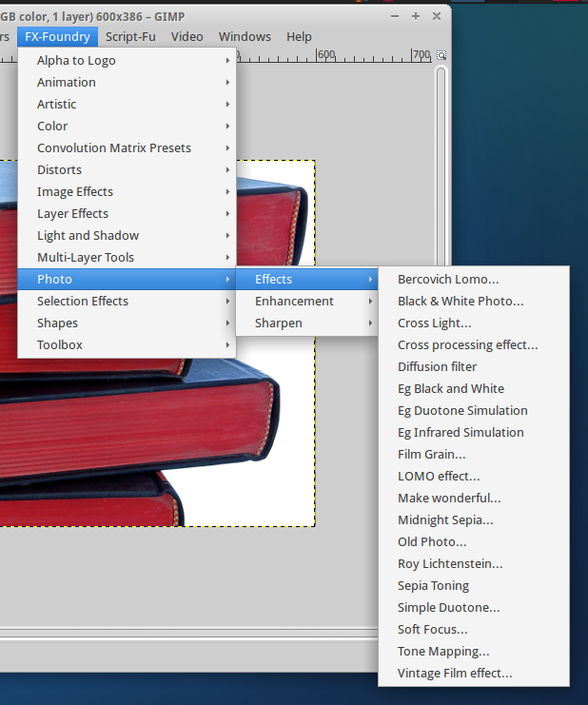Open the Windows menu in the menu bar
The image size is (588, 705).
245,36
